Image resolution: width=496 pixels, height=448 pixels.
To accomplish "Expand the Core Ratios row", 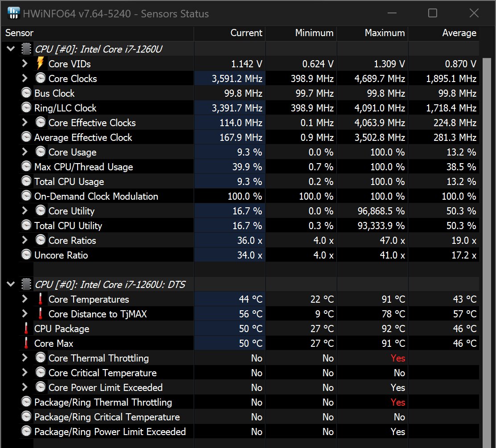I will [25, 240].
